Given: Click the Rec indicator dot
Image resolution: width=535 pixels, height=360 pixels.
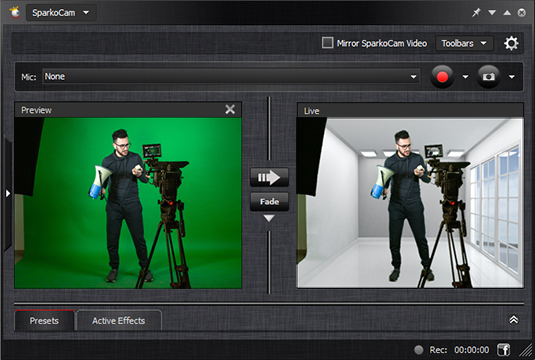Looking at the screenshot, I should coord(418,350).
